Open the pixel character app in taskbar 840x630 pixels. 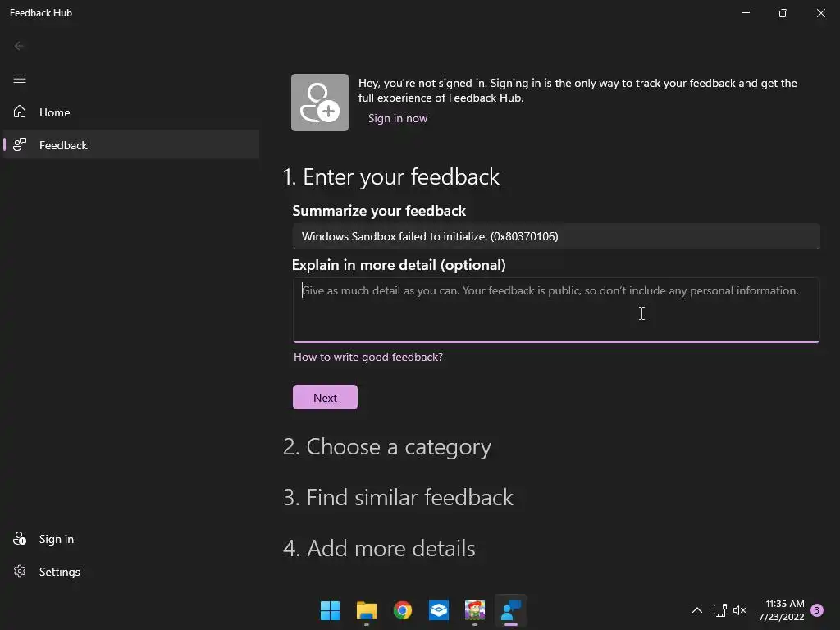[x=475, y=610]
